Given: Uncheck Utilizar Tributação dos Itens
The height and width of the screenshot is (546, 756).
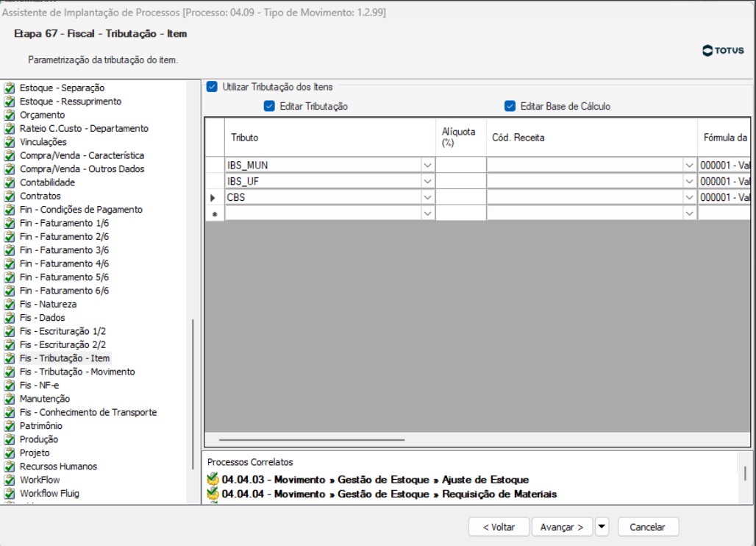Looking at the screenshot, I should click(x=212, y=87).
